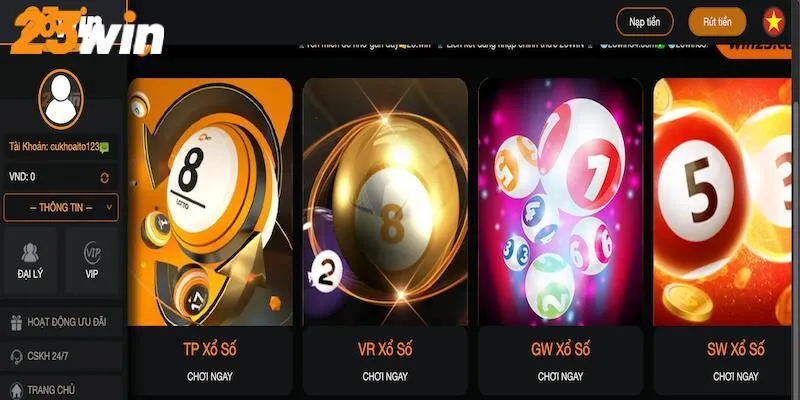The height and width of the screenshot is (400, 800).
Task: Click the CSKH 24/7 headset icon
Action: [17, 356]
